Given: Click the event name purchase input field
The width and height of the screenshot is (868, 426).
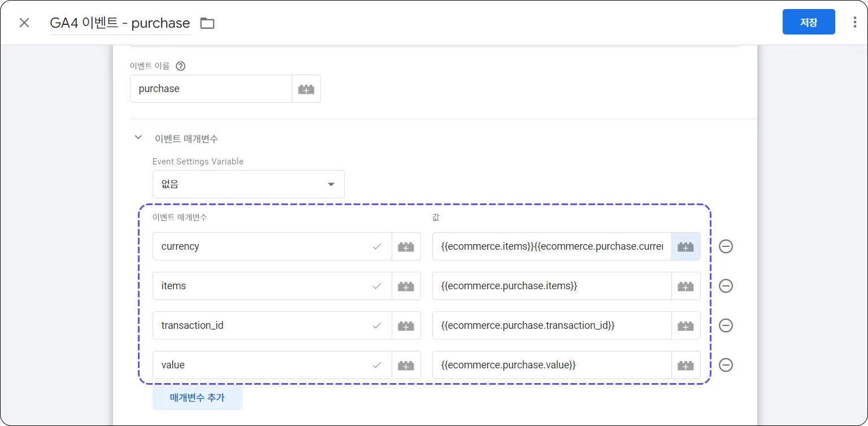Looking at the screenshot, I should pos(211,89).
